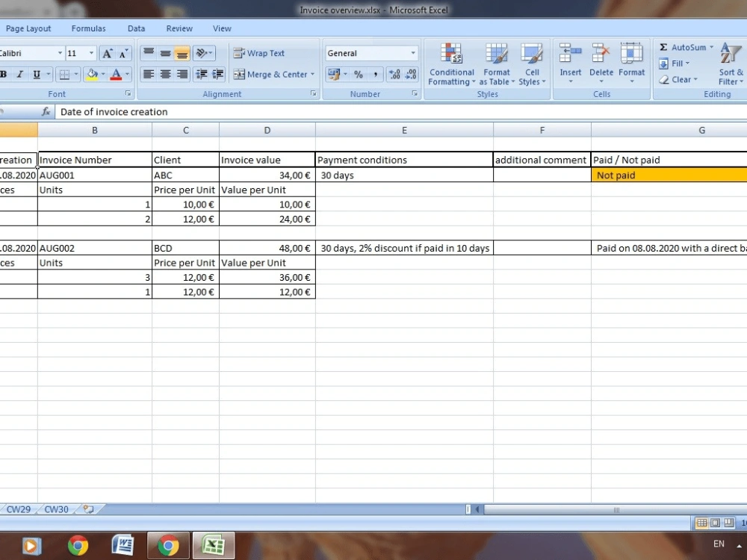The height and width of the screenshot is (560, 747).
Task: Open Number dialog launcher
Action: [415, 94]
